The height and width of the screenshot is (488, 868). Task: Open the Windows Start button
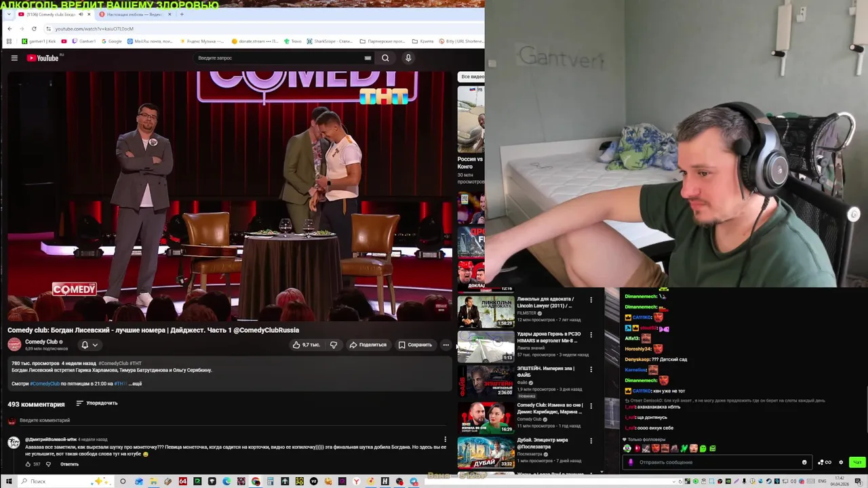9,481
